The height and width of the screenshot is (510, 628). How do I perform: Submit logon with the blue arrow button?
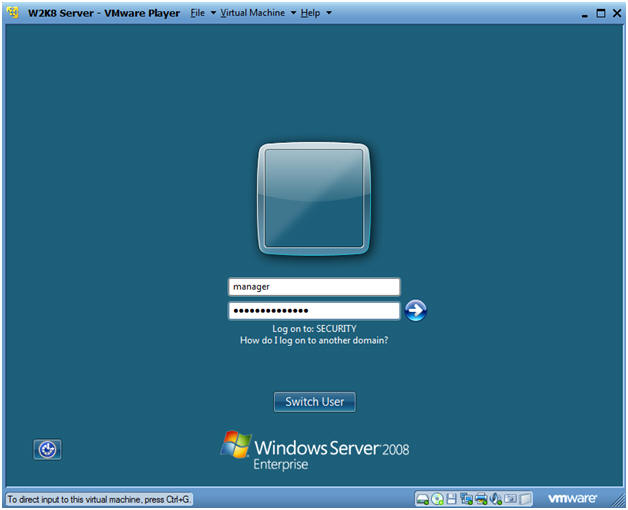(x=415, y=310)
